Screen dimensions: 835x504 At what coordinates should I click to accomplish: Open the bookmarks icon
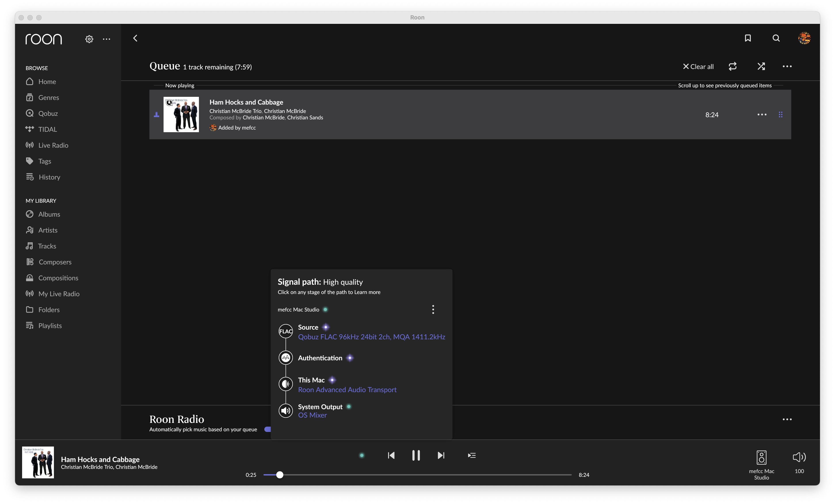coord(747,38)
